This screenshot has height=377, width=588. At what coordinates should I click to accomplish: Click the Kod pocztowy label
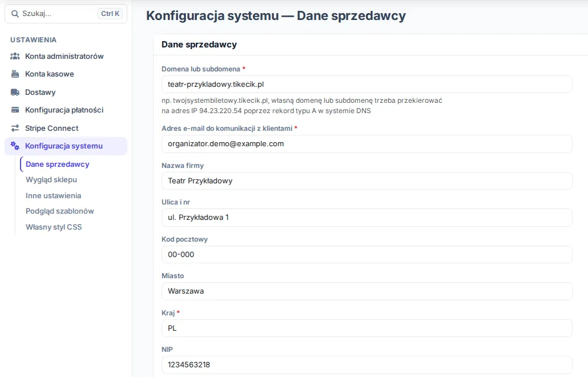coord(184,239)
